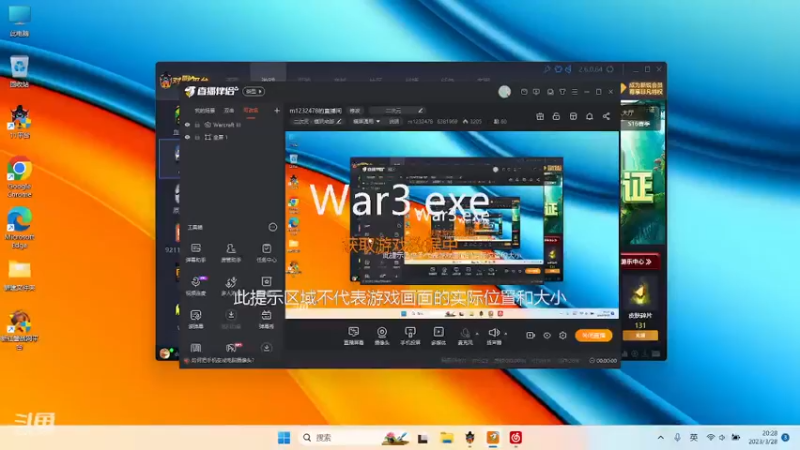Toggle visibility of Warcraft III source

(187, 124)
